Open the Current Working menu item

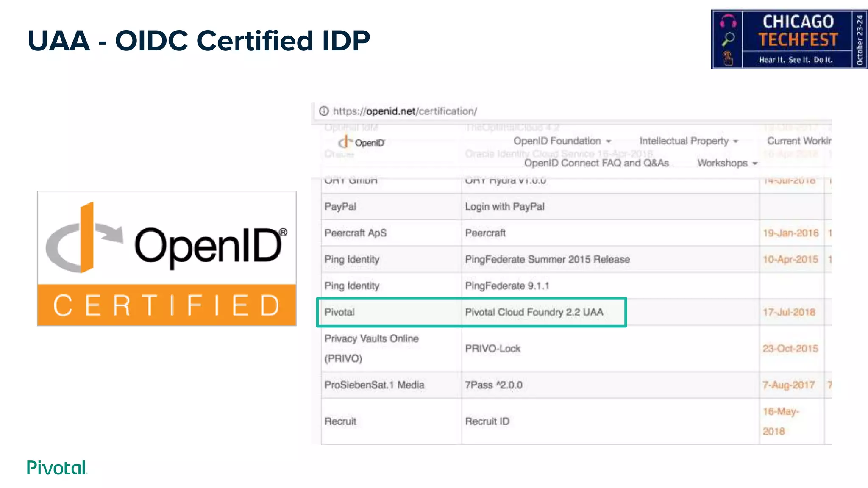coord(799,141)
